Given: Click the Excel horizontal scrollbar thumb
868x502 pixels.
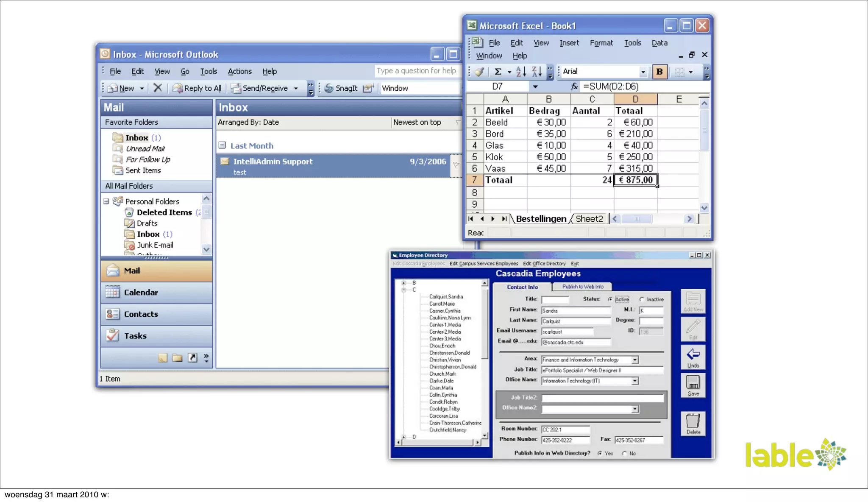Looking at the screenshot, I should [637, 219].
